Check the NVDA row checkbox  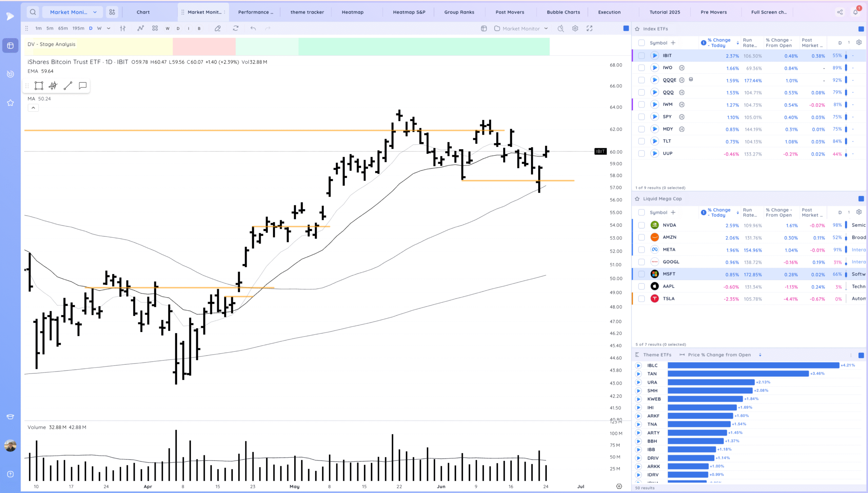(x=642, y=225)
